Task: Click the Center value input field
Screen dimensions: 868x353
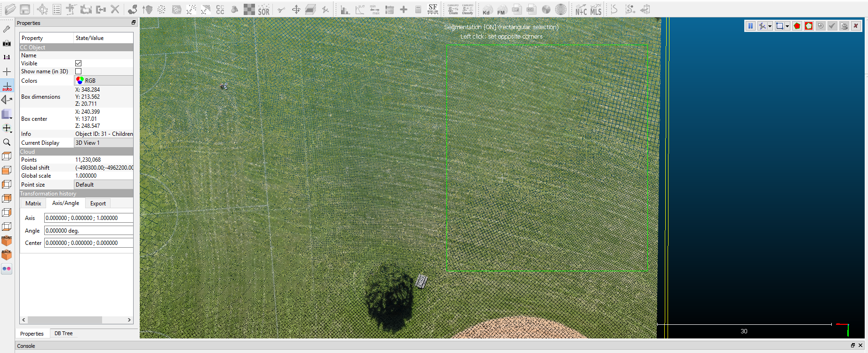Action: [88, 243]
